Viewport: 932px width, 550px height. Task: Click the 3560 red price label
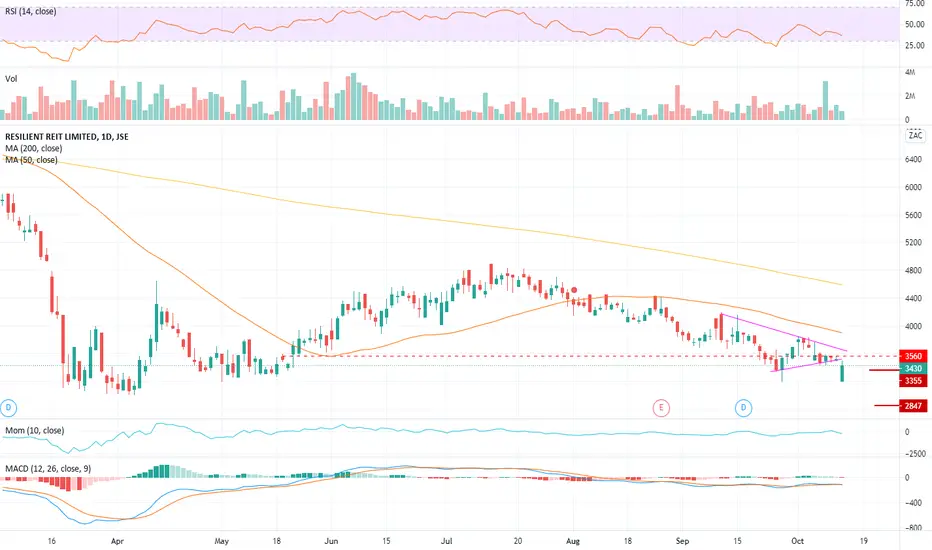coord(913,356)
